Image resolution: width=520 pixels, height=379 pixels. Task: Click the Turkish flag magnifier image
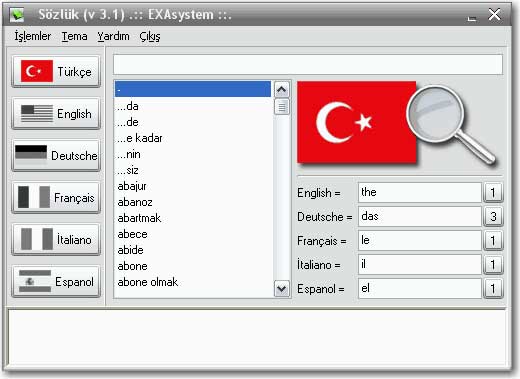coord(397,125)
